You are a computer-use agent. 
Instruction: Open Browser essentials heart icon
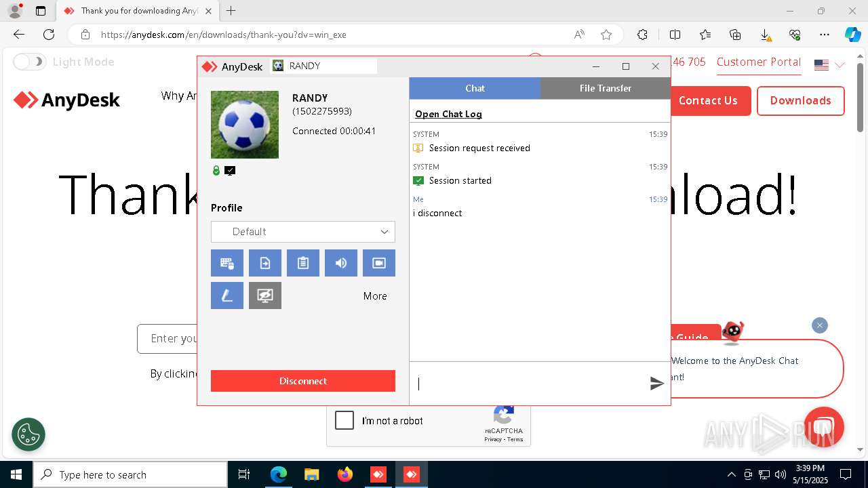(x=795, y=35)
